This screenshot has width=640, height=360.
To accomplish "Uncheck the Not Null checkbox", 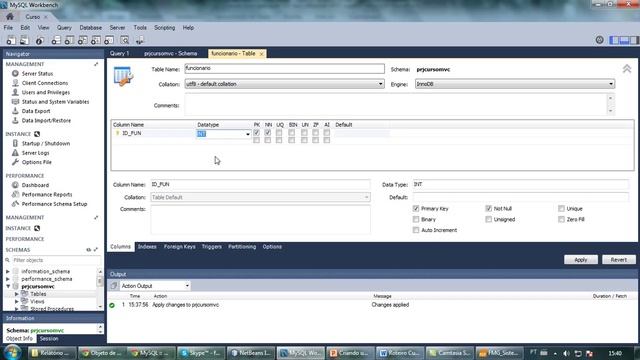I will tap(489, 209).
